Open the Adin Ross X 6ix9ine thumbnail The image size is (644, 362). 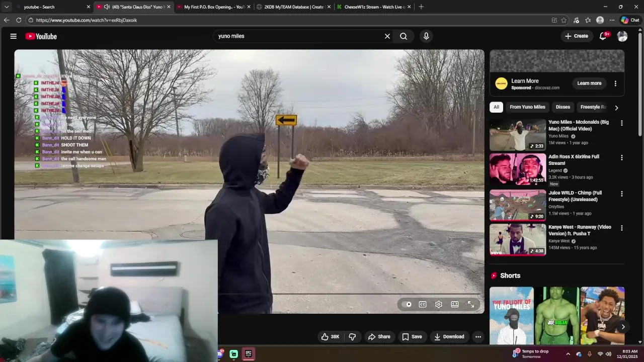coord(518,169)
